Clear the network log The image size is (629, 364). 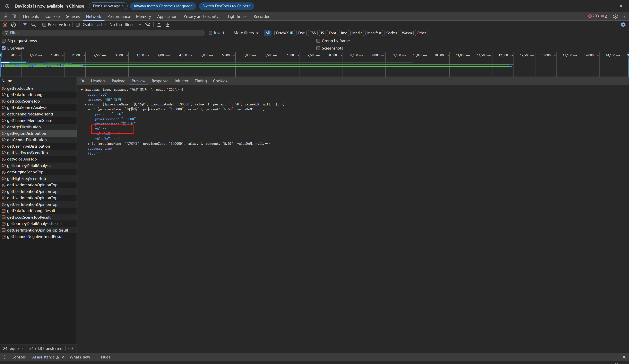click(x=14, y=25)
